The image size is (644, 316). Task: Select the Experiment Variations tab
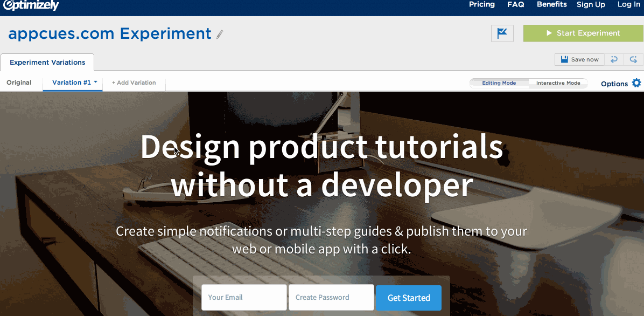coord(47,62)
